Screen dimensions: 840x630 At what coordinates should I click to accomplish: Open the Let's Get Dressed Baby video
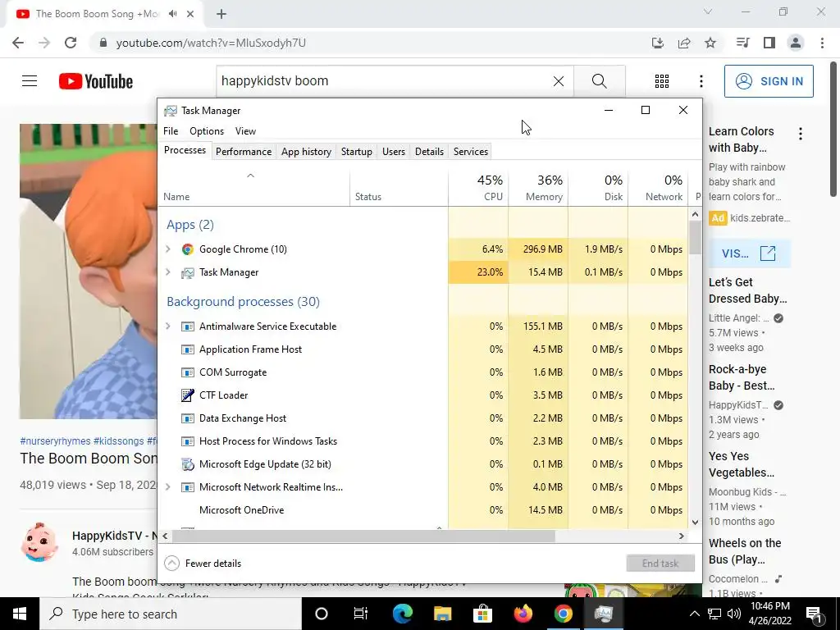[748, 290]
